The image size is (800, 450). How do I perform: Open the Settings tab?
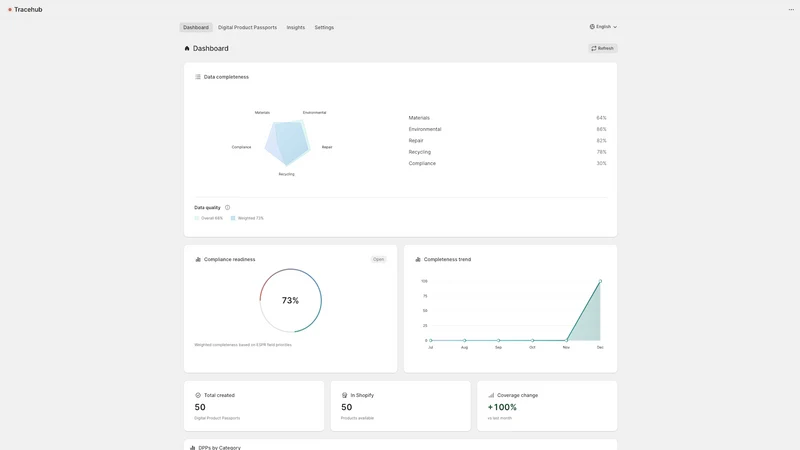324,28
